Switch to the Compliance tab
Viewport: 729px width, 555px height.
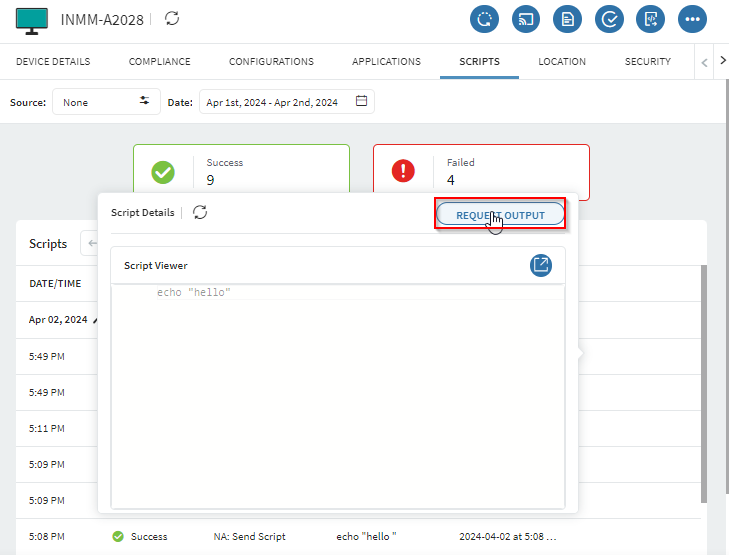[x=159, y=62]
